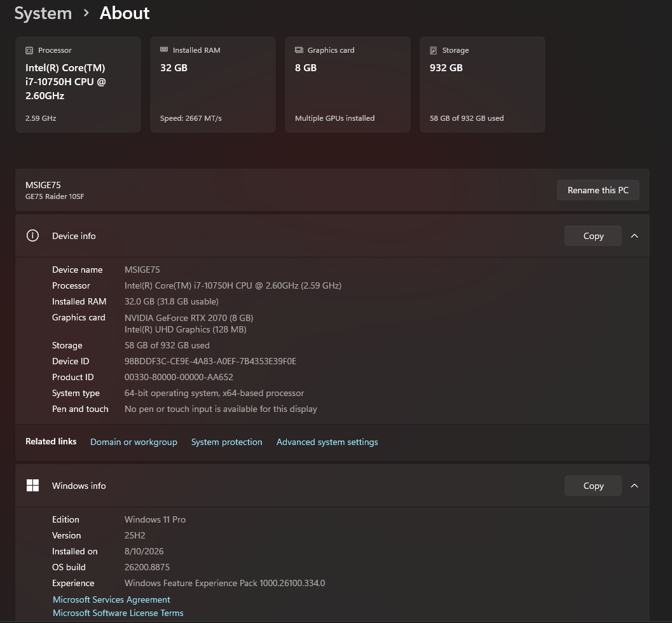672x623 pixels.
Task: Copy the Windows info section
Action: (x=593, y=486)
